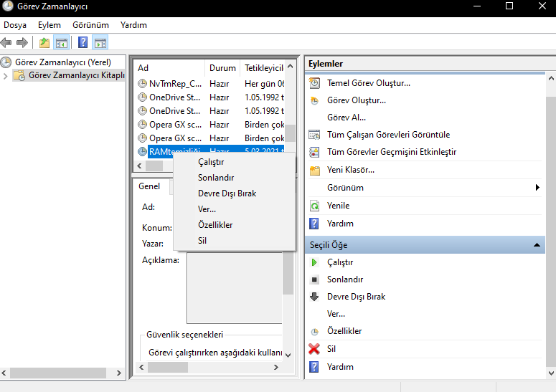This screenshot has width=556, height=392.
Task: Select Görev Zamanlayıcı (Yerel) root node
Action: click(62, 62)
